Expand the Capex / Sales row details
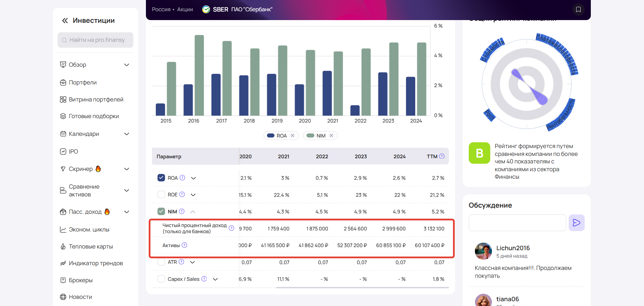 coord(215,279)
